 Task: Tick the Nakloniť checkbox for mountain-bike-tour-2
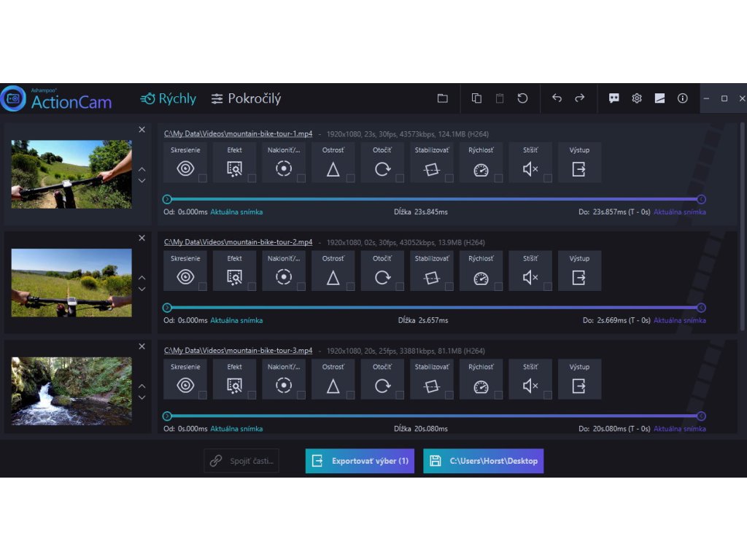pos(301,287)
